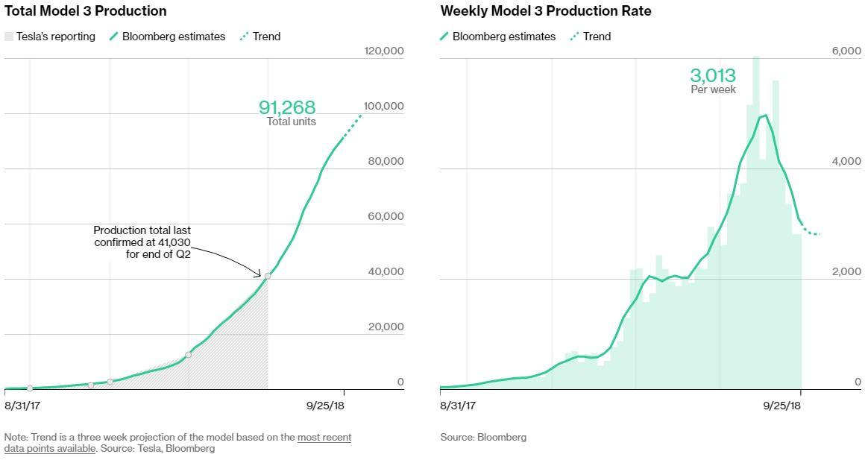Click the "Tesla's reporting" legend text
The image size is (868, 460).
(x=56, y=37)
